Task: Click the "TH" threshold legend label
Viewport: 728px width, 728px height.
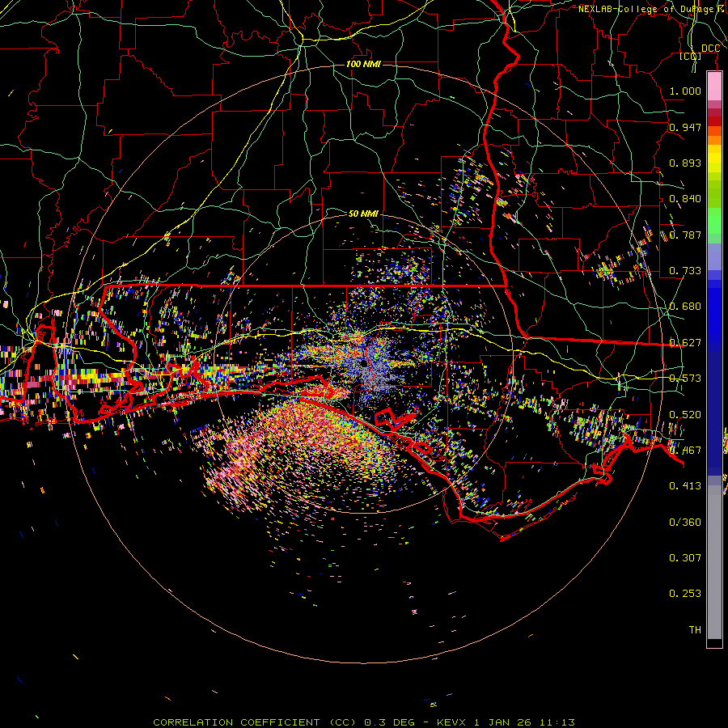Action: (x=695, y=630)
